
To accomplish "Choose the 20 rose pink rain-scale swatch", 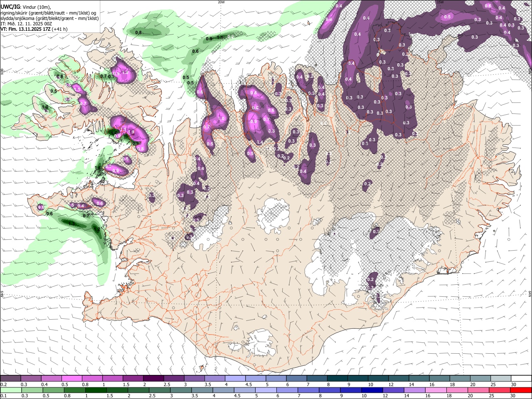I will 478,390.
